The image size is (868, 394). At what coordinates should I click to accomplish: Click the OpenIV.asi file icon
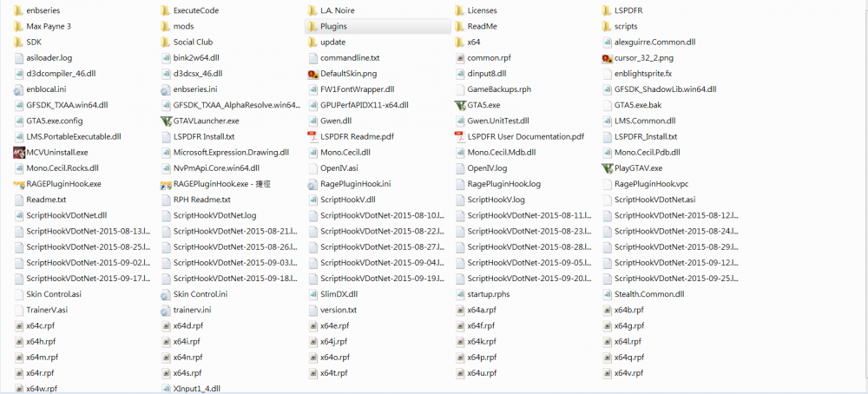(312, 167)
